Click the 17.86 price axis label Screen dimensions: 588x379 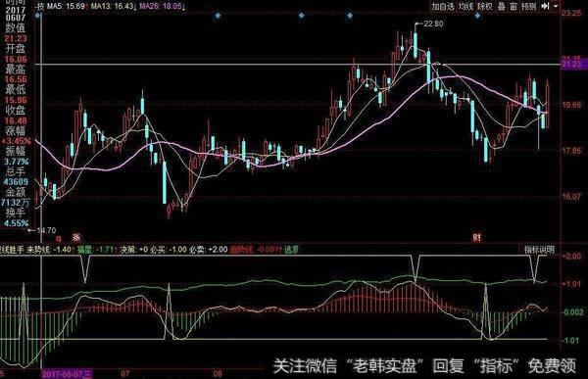(571, 151)
